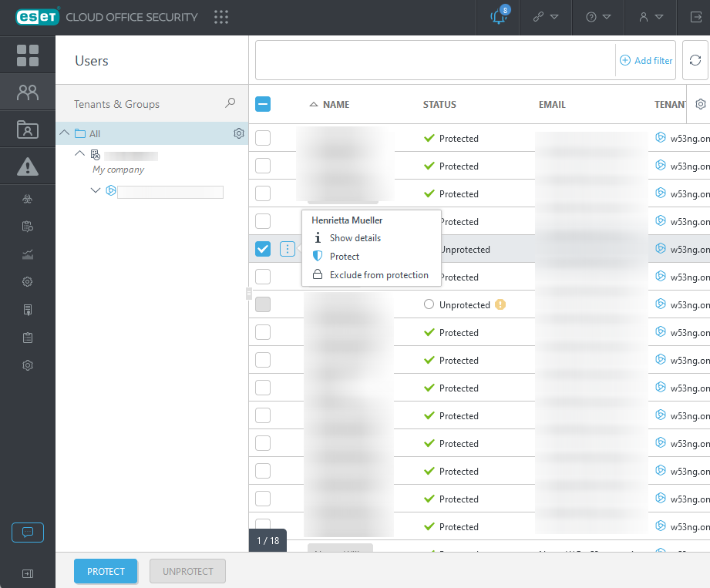
Task: Click the notifications bell icon
Action: [499, 17]
